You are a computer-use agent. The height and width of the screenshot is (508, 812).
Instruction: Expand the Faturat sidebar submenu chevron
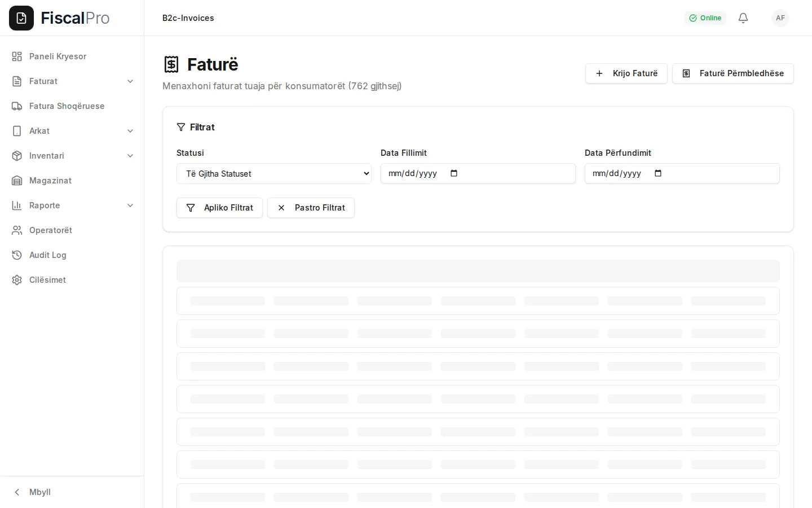coord(130,81)
